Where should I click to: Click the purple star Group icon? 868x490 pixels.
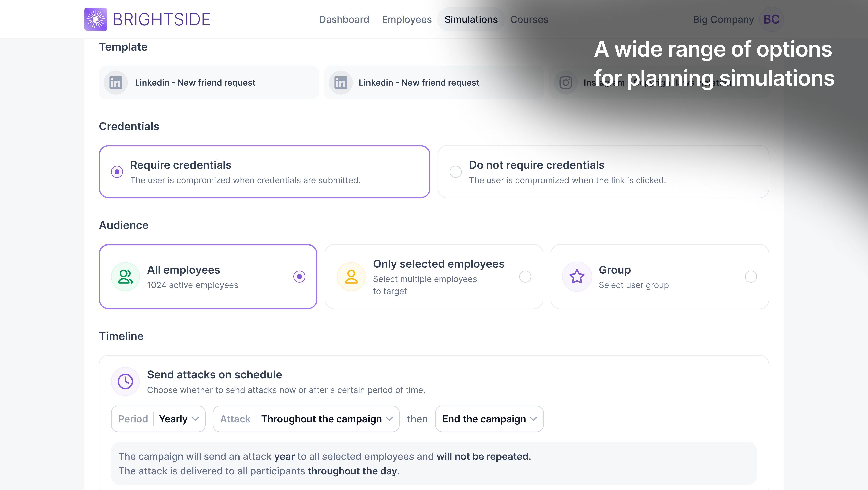577,277
